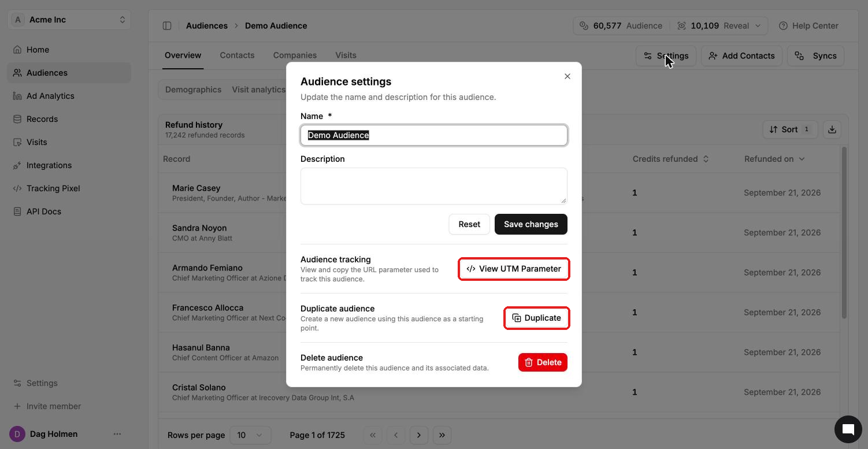Switch to the Overview tab
Viewport: 868px width, 449px height.
[183, 55]
